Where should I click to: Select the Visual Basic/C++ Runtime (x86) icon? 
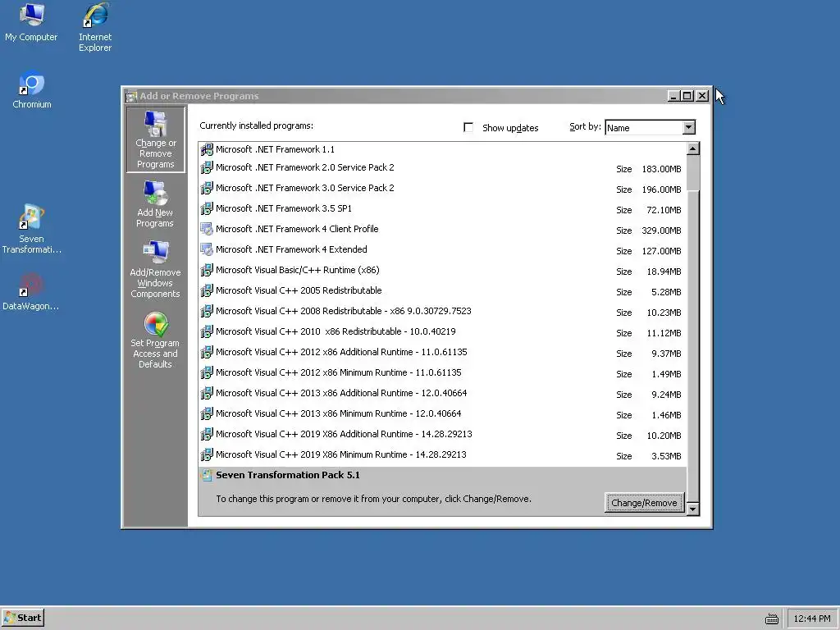207,270
